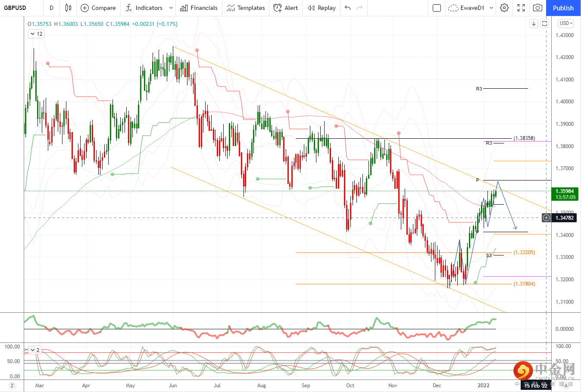Open the D interval selector
Viewport: 581px width, 392px height.
point(52,8)
